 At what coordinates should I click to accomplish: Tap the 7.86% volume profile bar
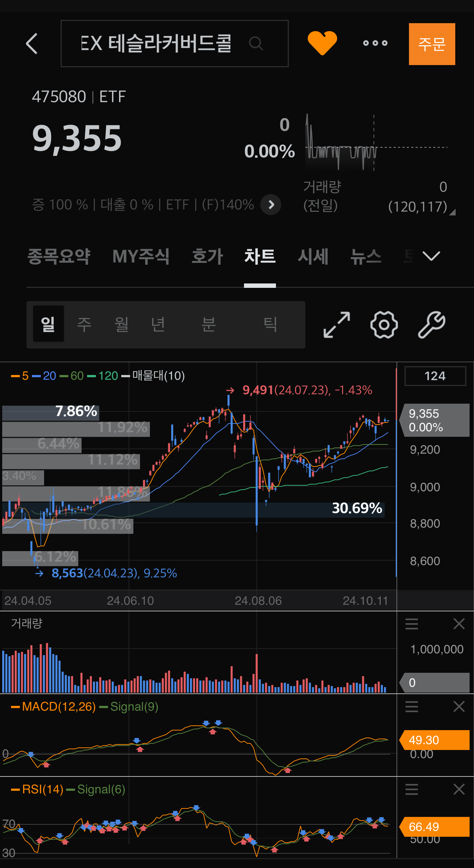tap(51, 412)
